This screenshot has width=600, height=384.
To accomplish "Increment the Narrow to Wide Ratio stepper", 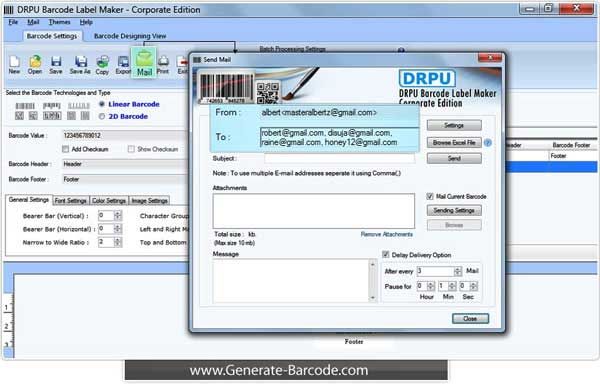I will [x=118, y=240].
